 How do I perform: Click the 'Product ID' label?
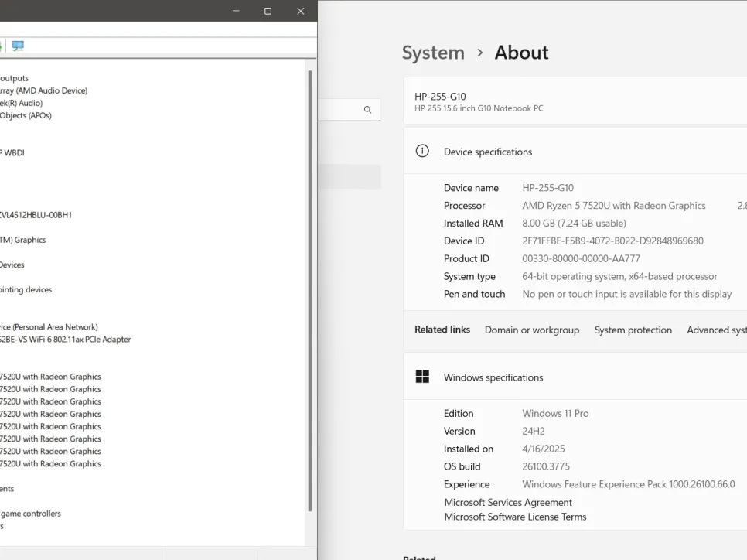coord(466,258)
